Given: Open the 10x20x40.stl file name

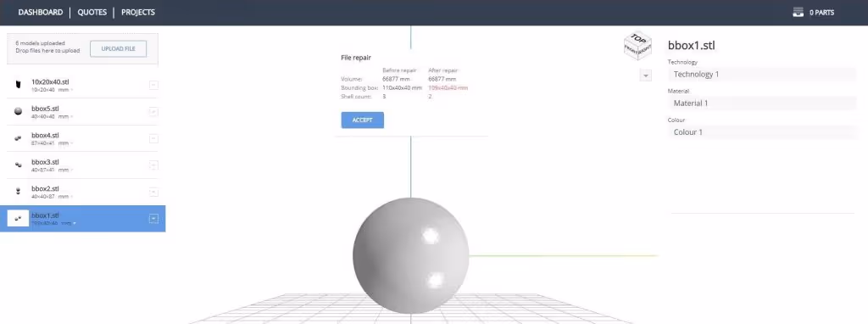Looking at the screenshot, I should coord(50,81).
